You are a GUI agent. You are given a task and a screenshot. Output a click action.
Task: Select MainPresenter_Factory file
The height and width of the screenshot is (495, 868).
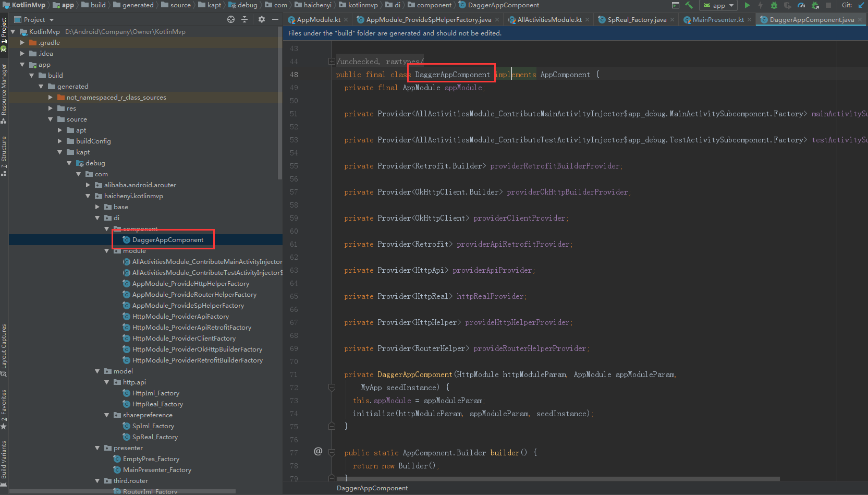click(x=157, y=470)
